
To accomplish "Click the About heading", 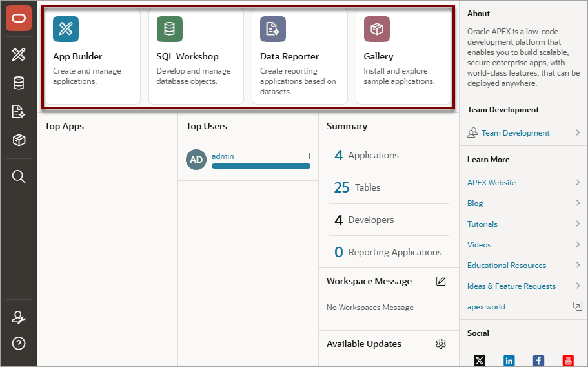I will 478,14.
